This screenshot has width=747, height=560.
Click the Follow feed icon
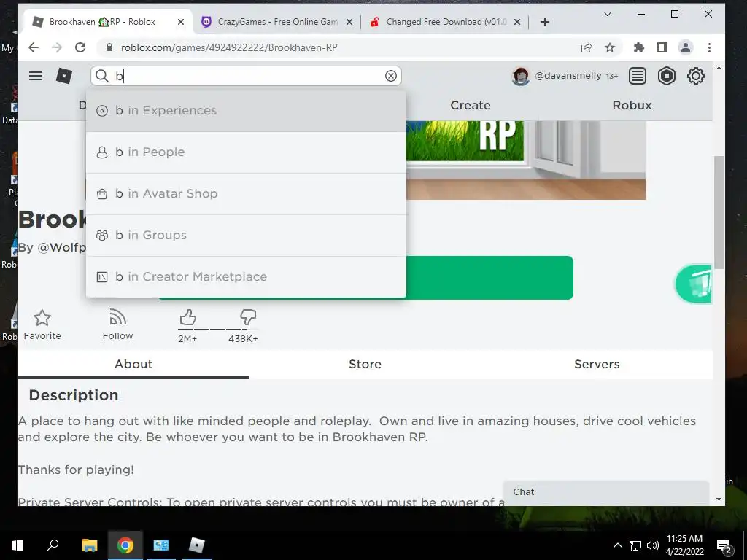[x=117, y=317]
